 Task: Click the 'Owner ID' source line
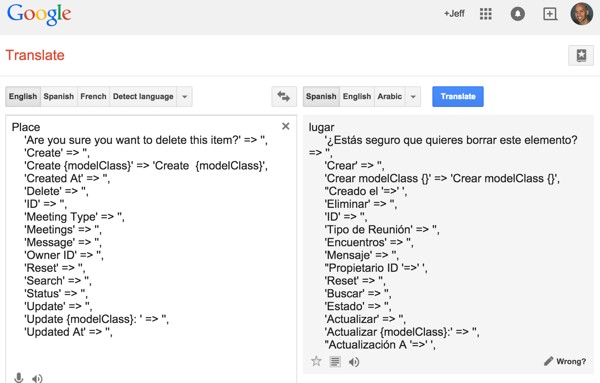pos(64,255)
